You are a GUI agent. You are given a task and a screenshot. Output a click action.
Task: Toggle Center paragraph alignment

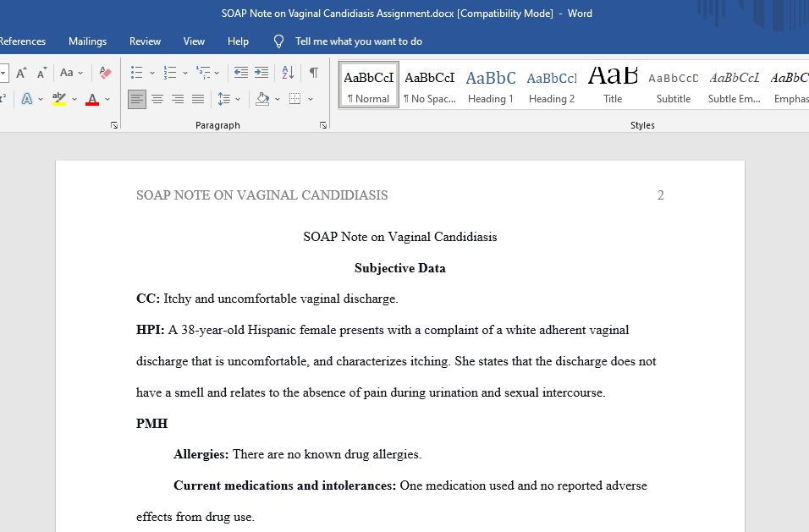pos(157,99)
